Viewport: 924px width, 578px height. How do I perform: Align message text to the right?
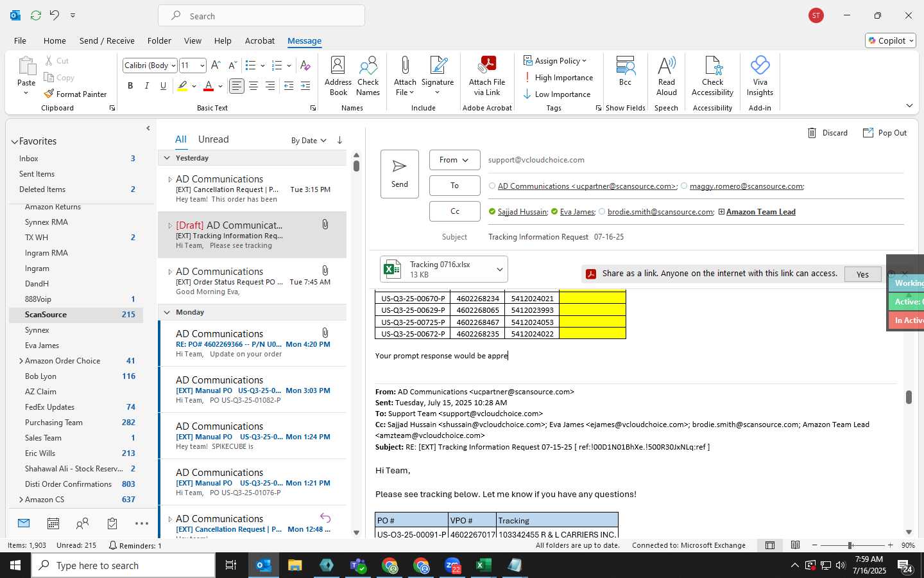pyautogui.click(x=270, y=85)
